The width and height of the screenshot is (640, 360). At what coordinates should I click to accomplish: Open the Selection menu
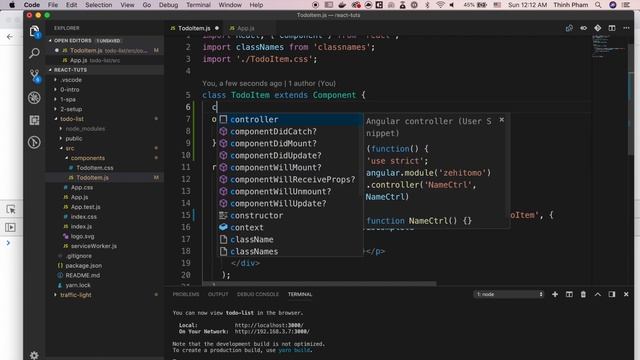click(98, 5)
